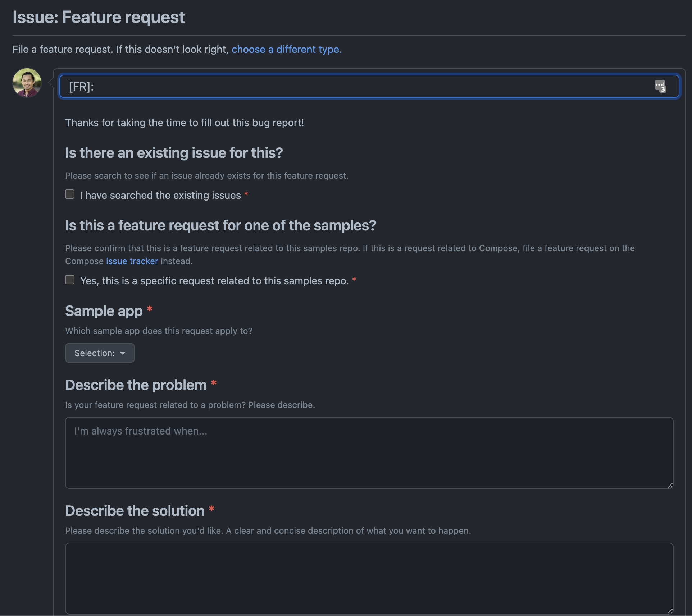Check 'I have searched the existing issues' checkbox

coord(70,194)
